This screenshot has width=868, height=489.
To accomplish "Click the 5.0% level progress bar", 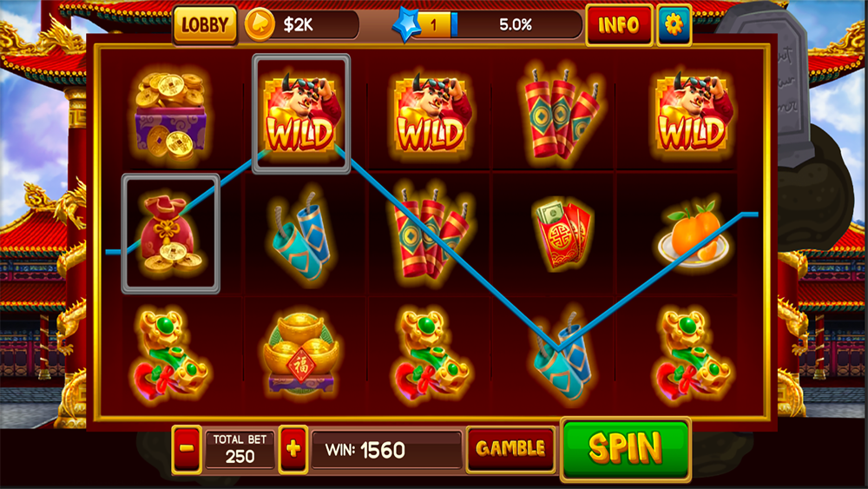I will [516, 25].
